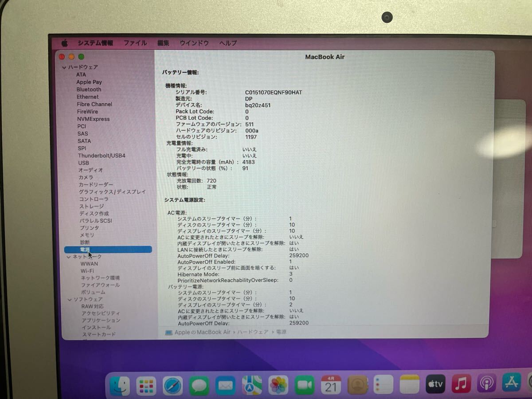Select カメラ in the sidebar
The height and width of the screenshot is (399, 532).
pos(86,177)
